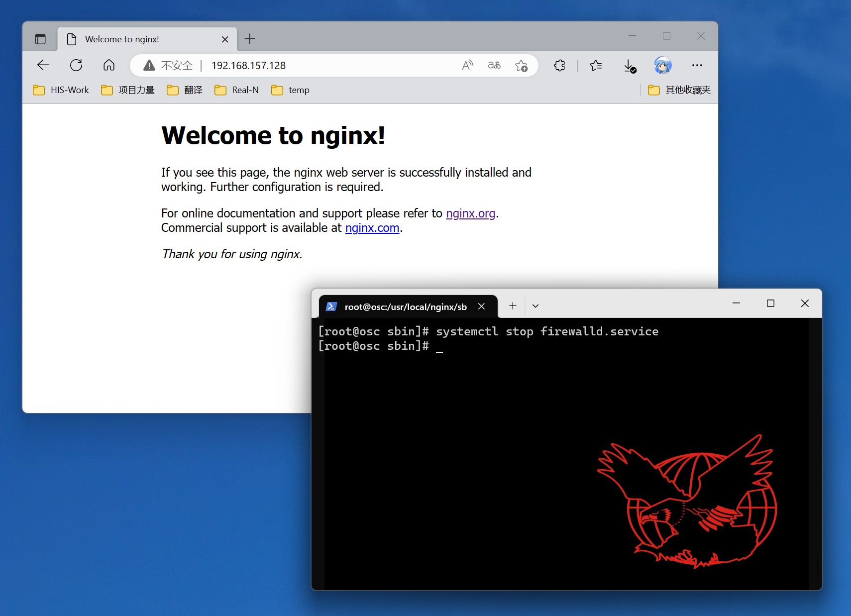
Task: Show Edge downloads panel
Action: click(x=630, y=66)
